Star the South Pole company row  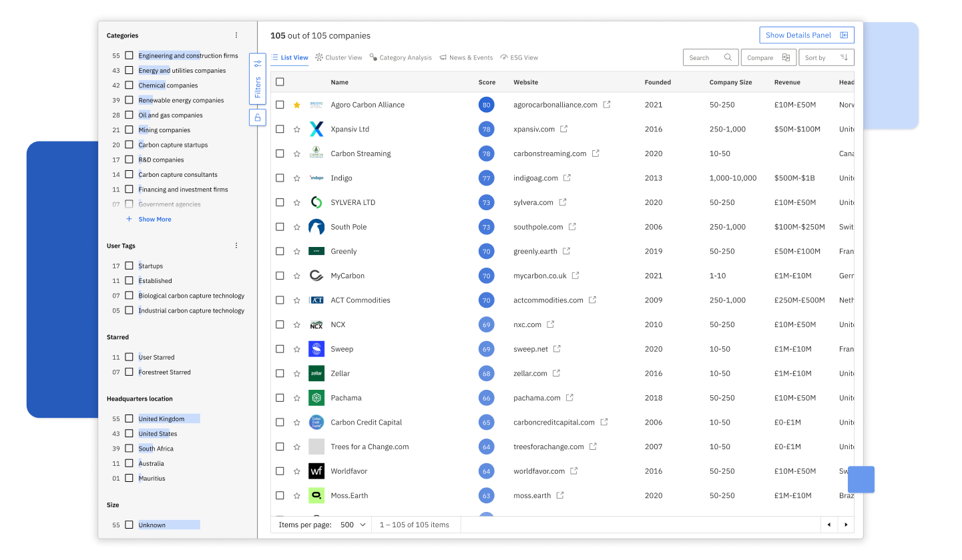point(297,227)
